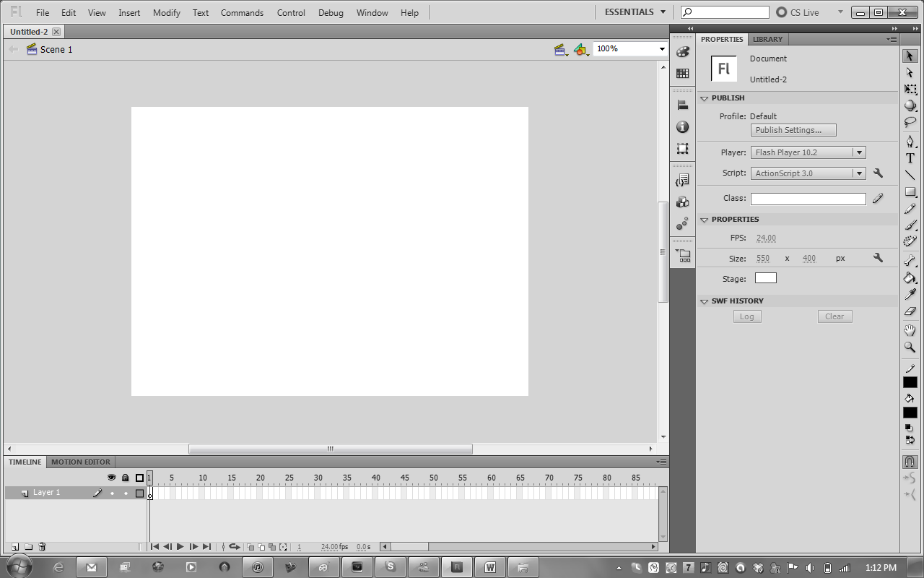
Task: Pick the Zoom magnifier tool
Action: pos(910,347)
